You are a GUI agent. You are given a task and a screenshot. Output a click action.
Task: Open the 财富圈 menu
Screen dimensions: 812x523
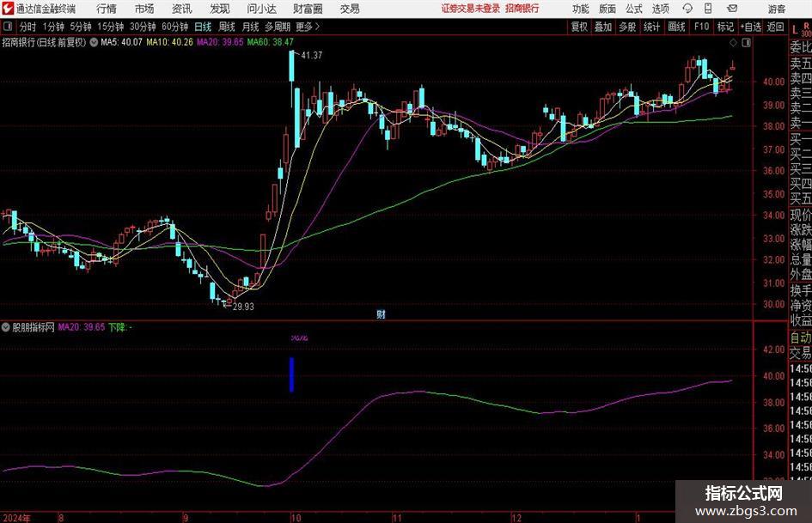tap(308, 9)
